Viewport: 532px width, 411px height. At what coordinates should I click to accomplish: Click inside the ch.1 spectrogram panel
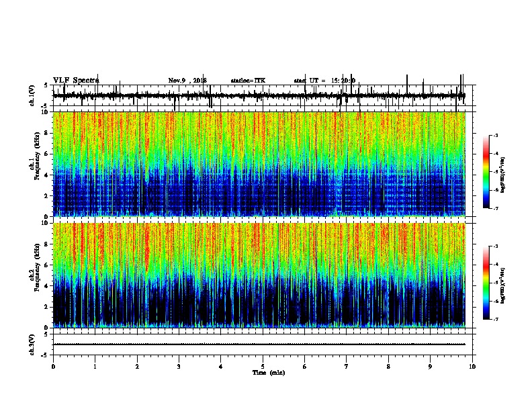click(x=259, y=164)
